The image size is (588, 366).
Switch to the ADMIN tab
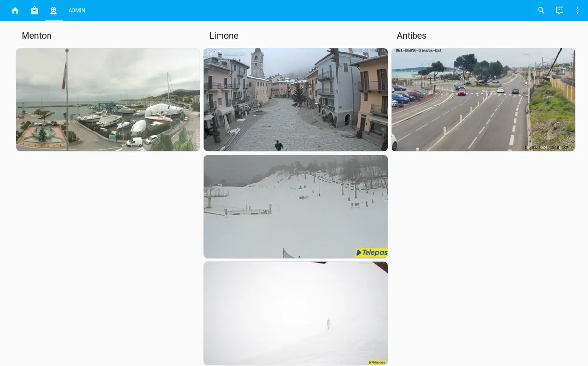click(77, 10)
